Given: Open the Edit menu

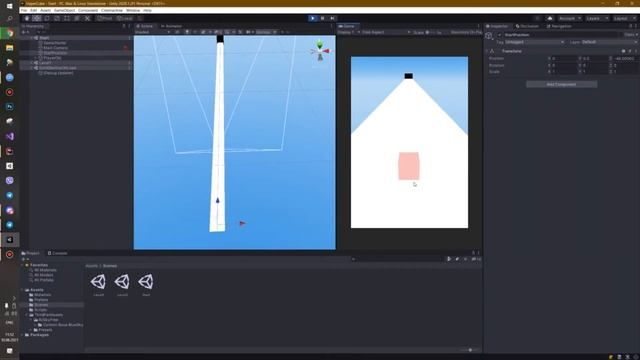Looking at the screenshot, I should [33, 10].
